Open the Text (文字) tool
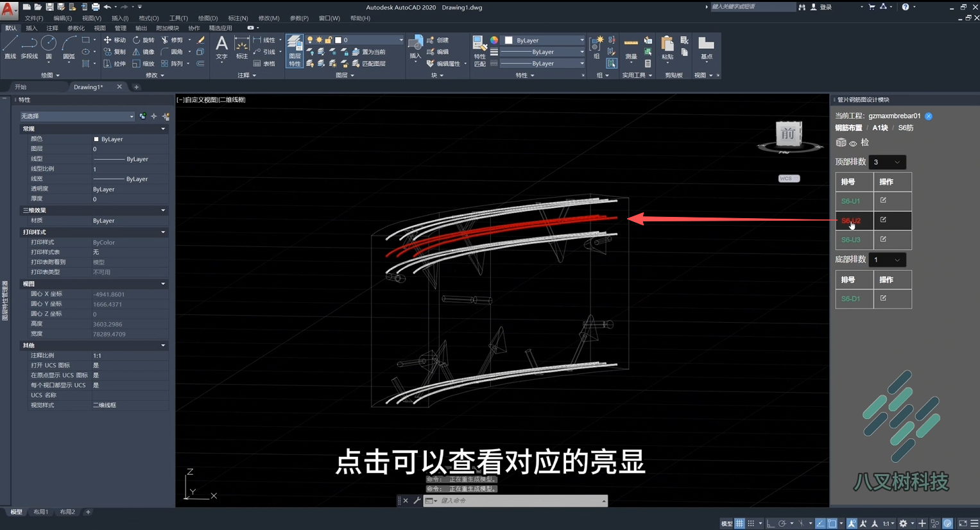Screen dimensions: 980x530 pos(221,47)
